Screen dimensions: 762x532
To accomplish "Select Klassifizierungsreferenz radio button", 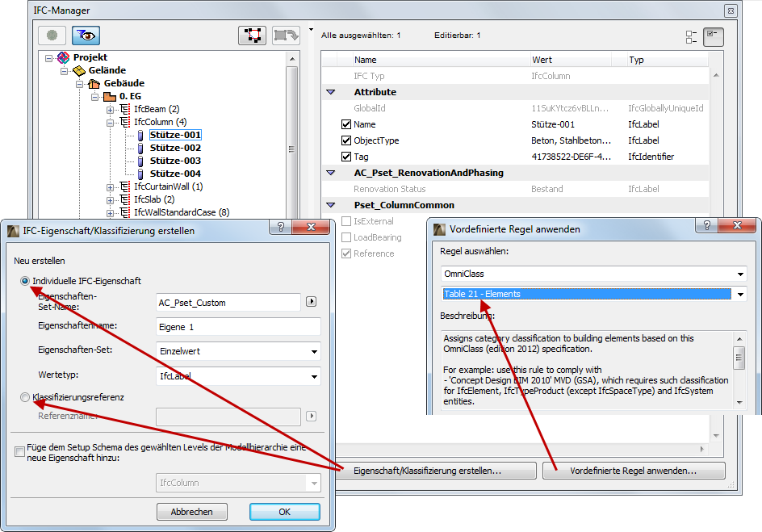I will 25,397.
